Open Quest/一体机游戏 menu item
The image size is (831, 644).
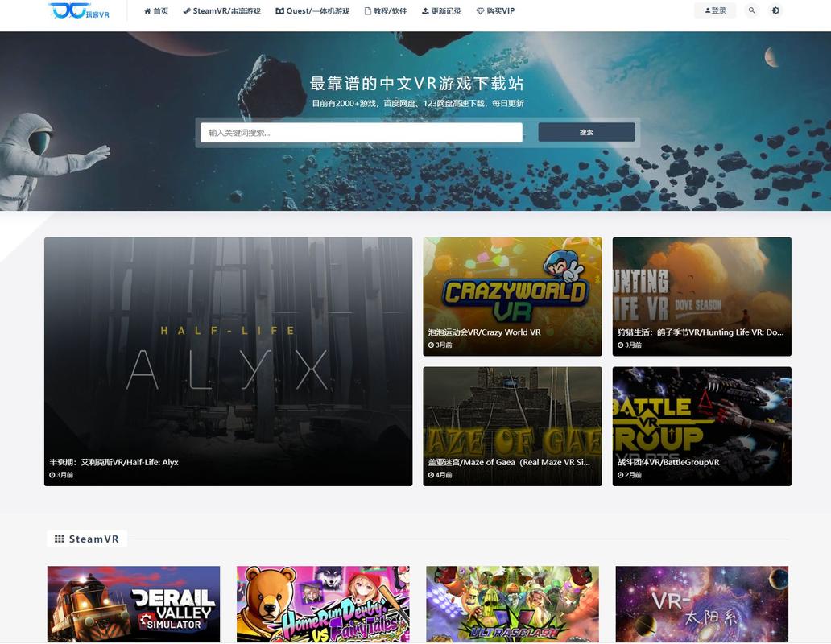click(x=312, y=10)
